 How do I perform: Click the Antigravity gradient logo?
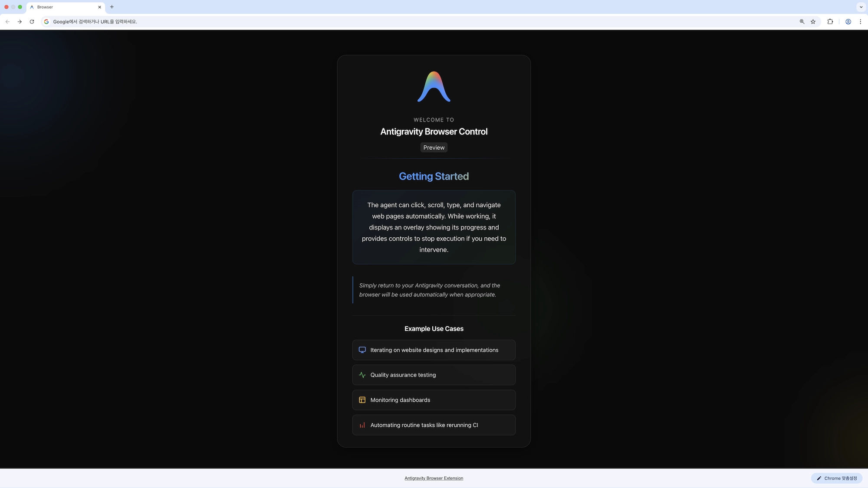(434, 86)
